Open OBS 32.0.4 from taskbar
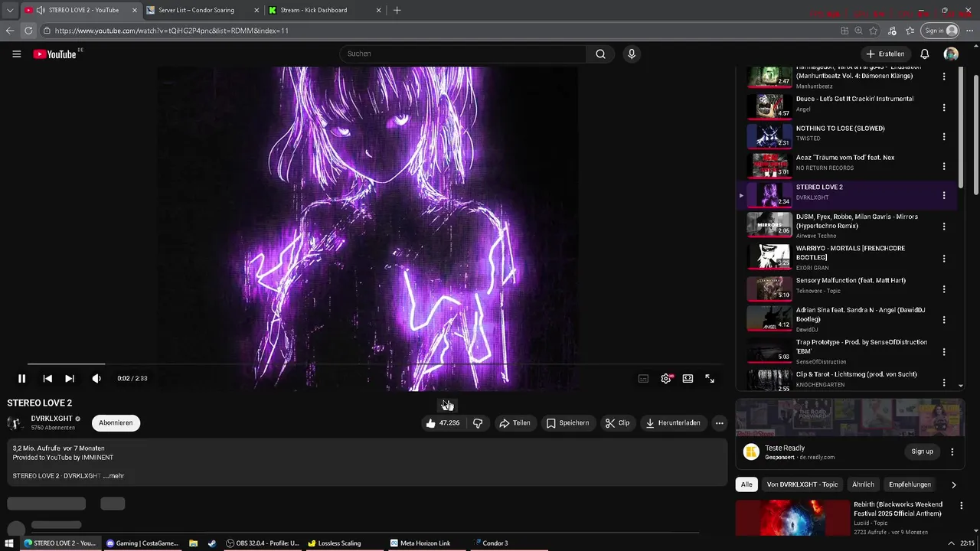Viewport: 980px width, 551px height. [x=263, y=543]
